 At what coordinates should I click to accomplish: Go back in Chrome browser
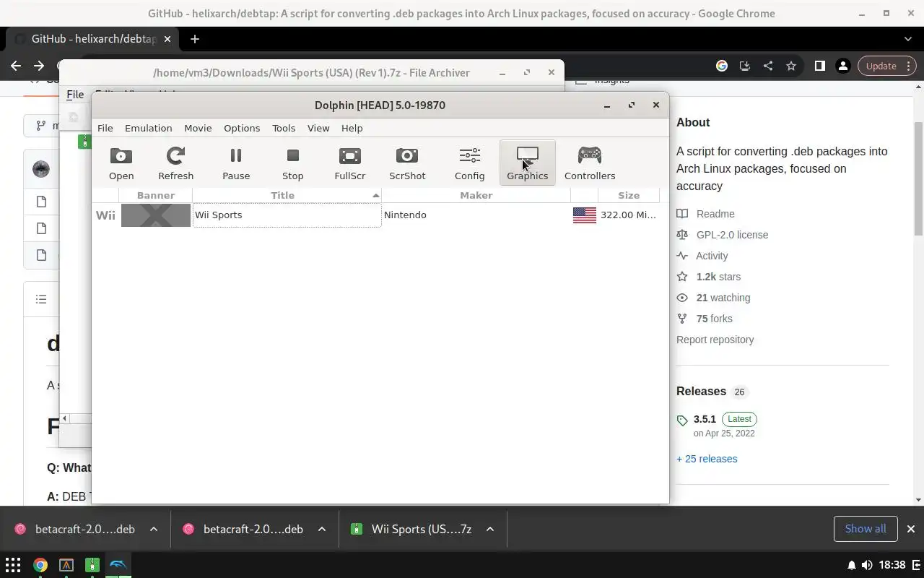tap(16, 66)
